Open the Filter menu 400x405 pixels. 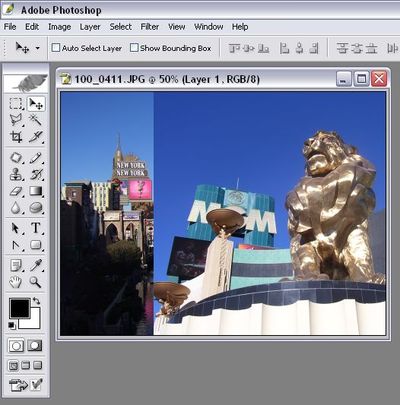150,27
